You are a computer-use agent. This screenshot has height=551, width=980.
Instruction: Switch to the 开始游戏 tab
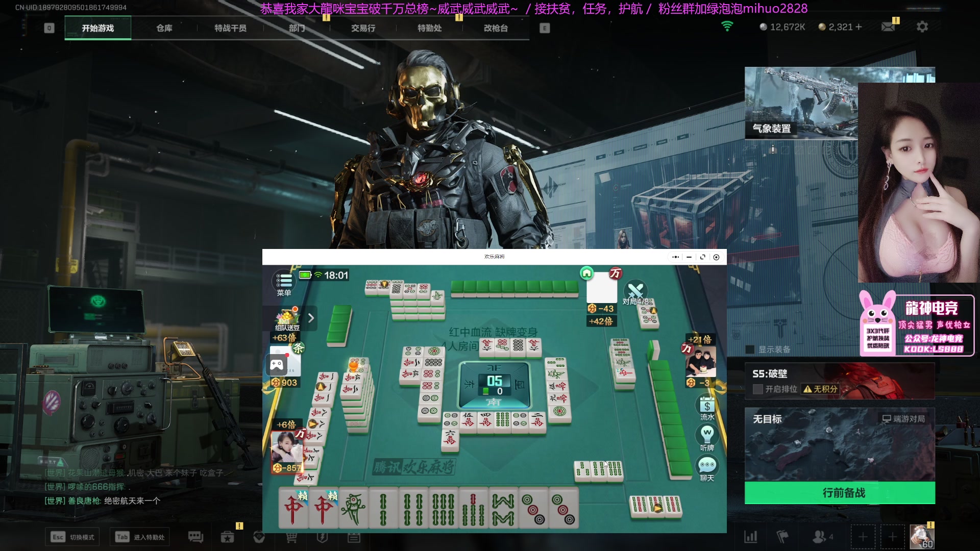98,28
